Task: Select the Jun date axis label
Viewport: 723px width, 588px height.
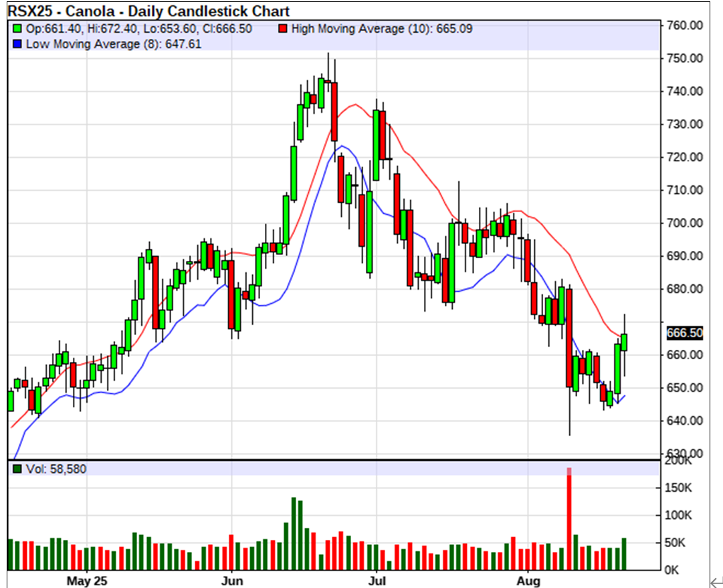Action: click(x=231, y=579)
